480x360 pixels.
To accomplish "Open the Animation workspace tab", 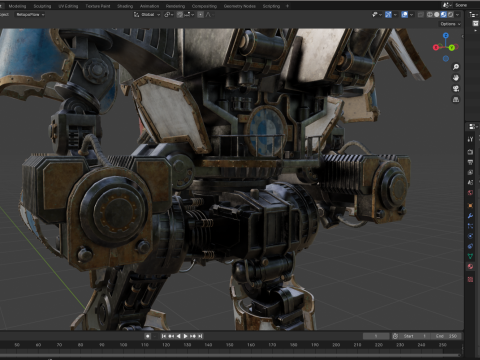I will [x=149, y=6].
